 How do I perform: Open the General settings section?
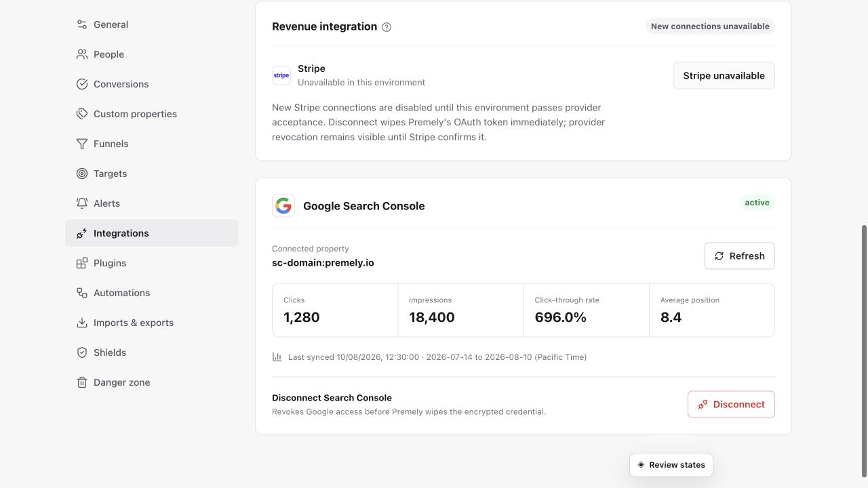(152, 24)
